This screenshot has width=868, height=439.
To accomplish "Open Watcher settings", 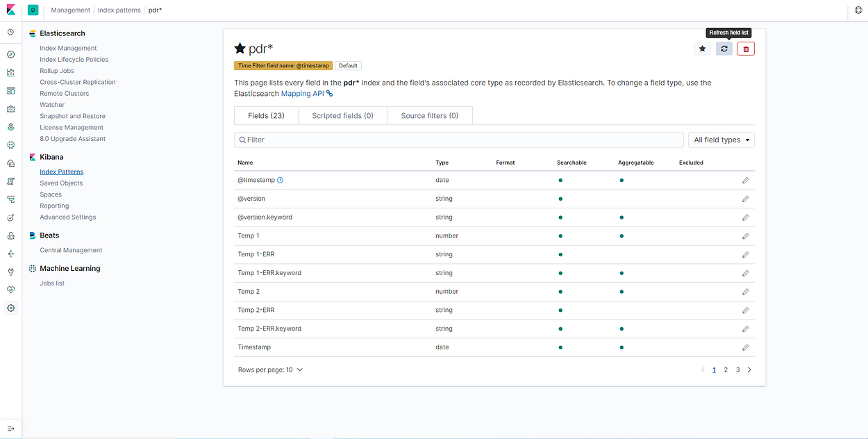I will click(52, 105).
